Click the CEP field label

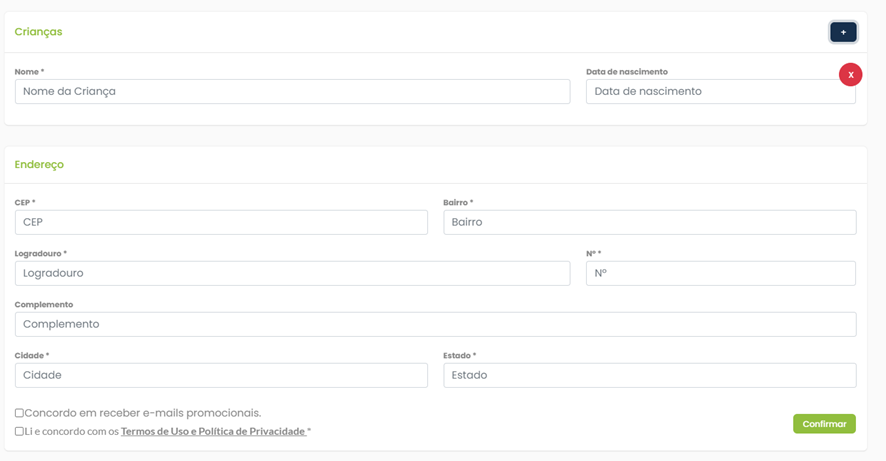[24, 202]
